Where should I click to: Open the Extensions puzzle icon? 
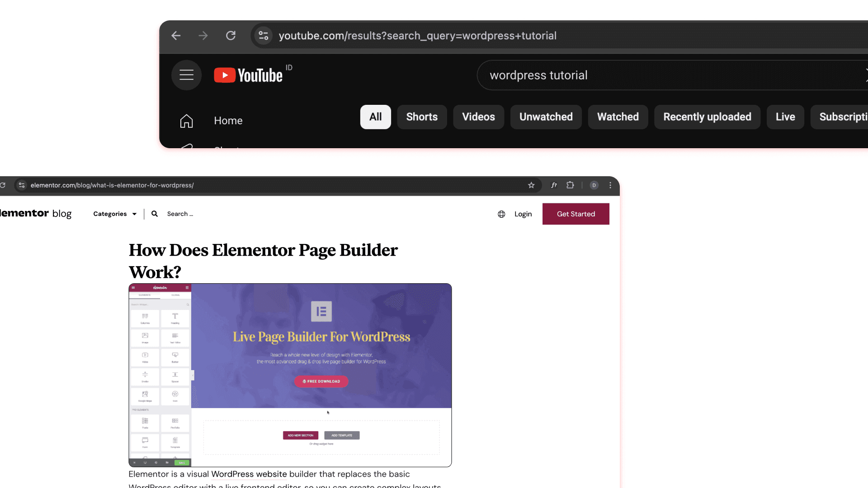click(570, 185)
